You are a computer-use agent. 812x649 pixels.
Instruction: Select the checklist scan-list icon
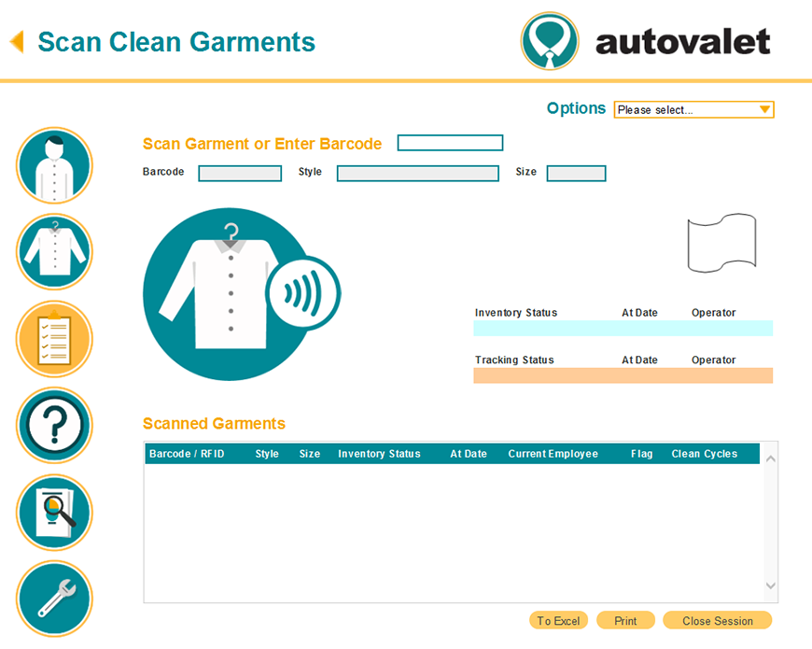53,339
